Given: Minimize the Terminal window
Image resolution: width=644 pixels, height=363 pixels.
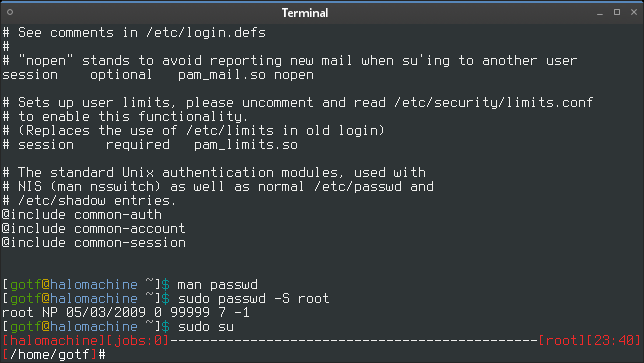Looking at the screenshot, I should [x=600, y=13].
